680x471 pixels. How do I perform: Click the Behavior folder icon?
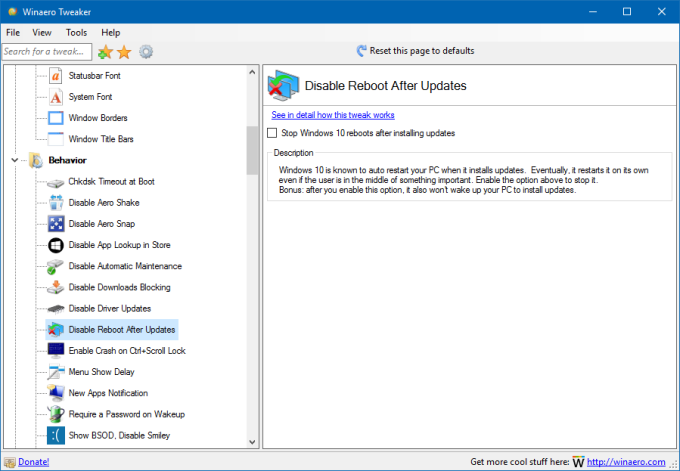pyautogui.click(x=36, y=160)
